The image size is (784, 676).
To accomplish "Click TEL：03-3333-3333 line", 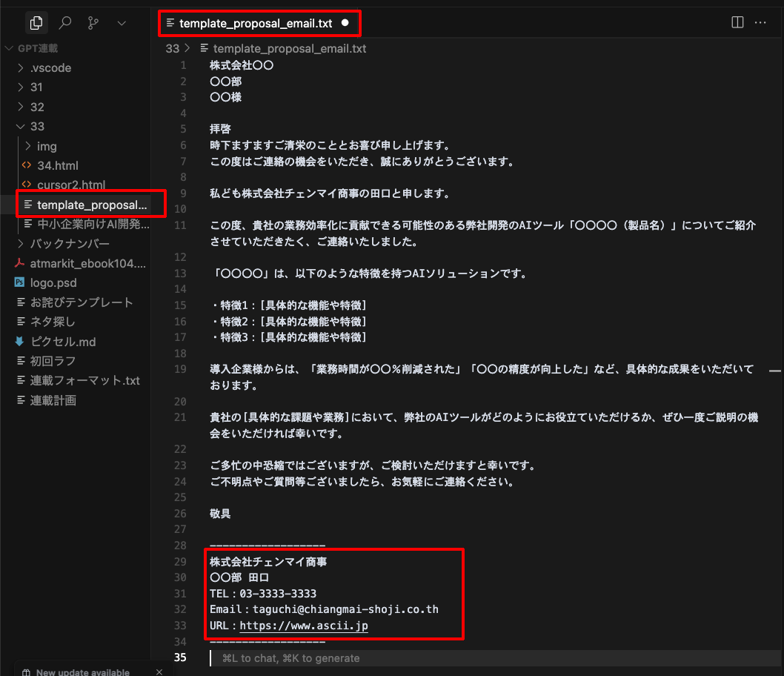I will coord(263,594).
